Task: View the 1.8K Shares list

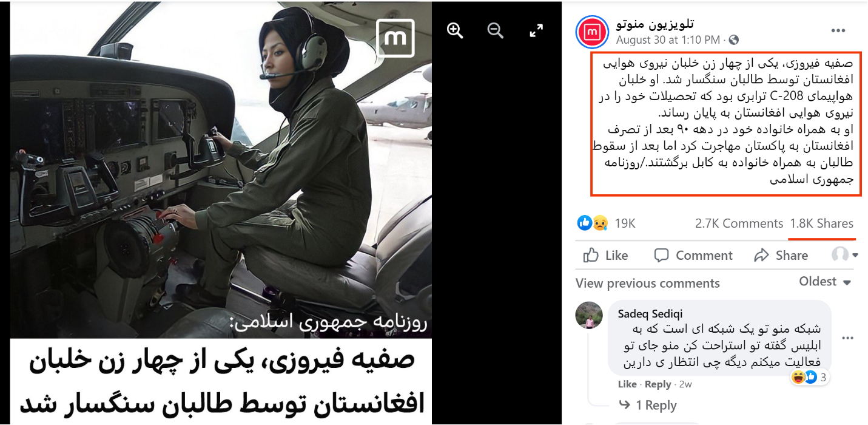Action: [822, 223]
